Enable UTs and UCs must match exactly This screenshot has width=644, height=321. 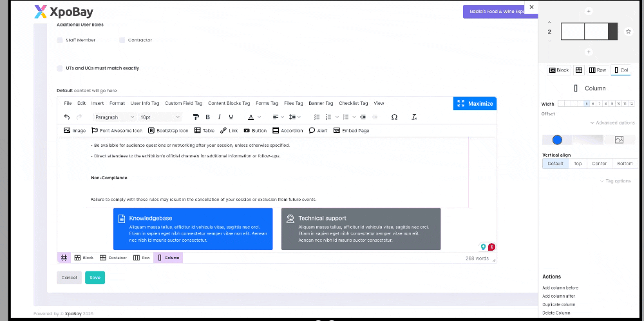(x=61, y=68)
